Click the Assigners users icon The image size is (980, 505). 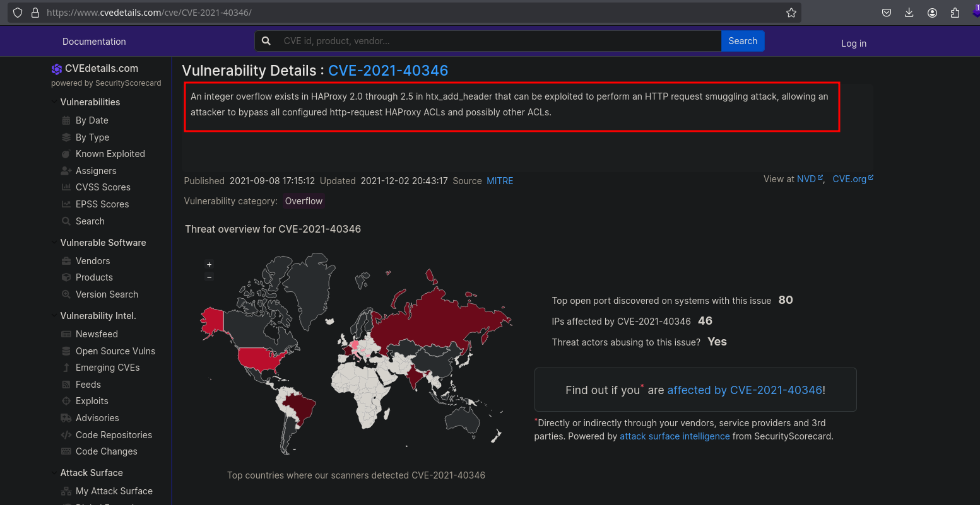pyautogui.click(x=66, y=171)
